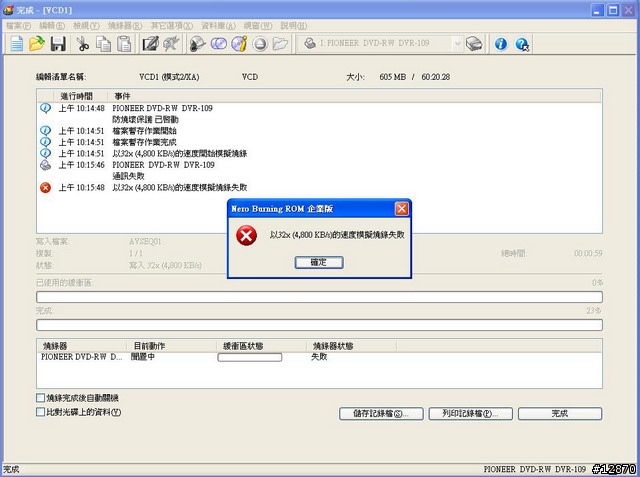The image size is (640, 477).
Task: Close the Nero Burning ROM error dialog
Action: tap(402, 209)
